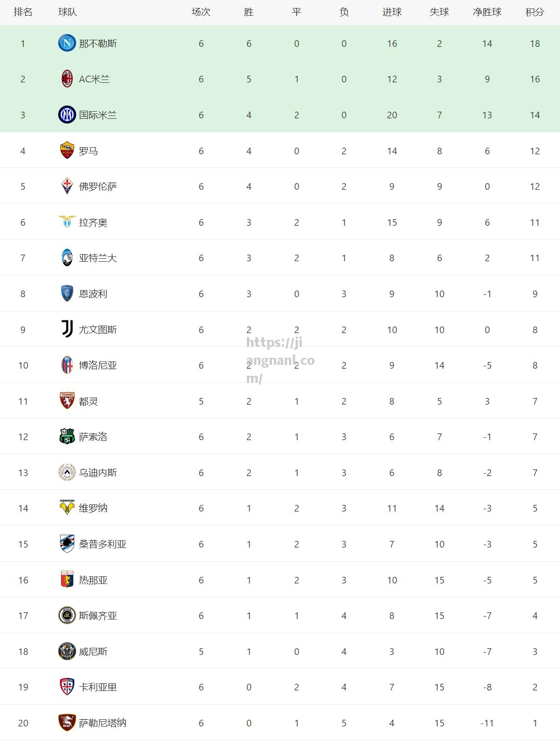Click the jiangnanl.com watermark link
The height and width of the screenshot is (742, 560).
pos(280,361)
